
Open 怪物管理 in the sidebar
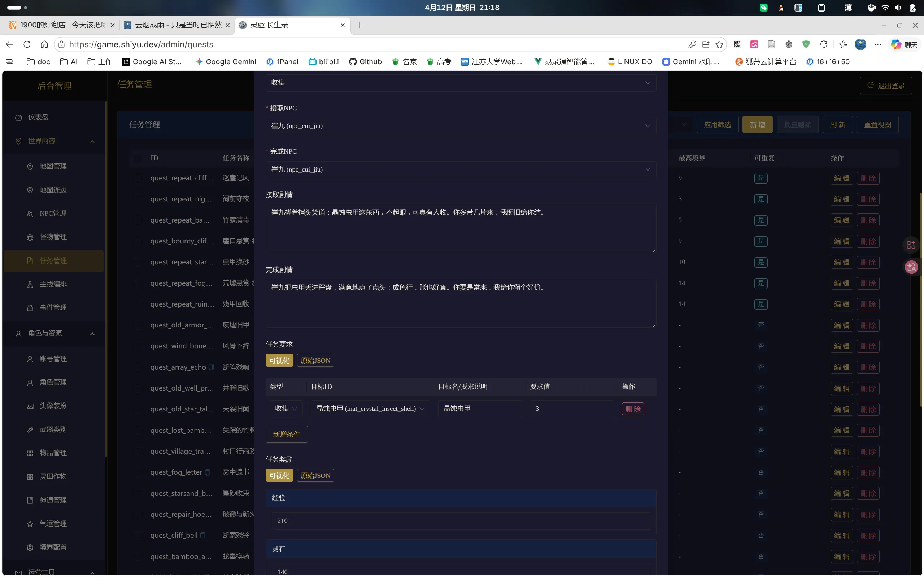[53, 237]
